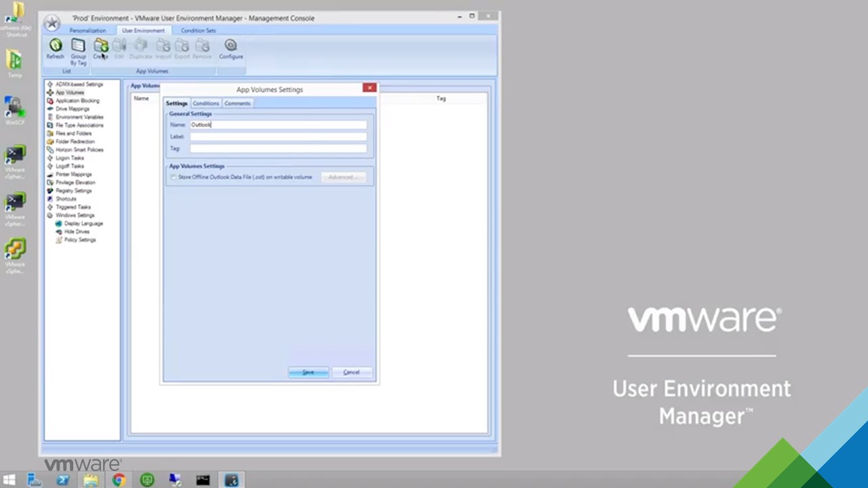Select Application Blocking in the tree
The image size is (868, 488).
pyautogui.click(x=77, y=100)
